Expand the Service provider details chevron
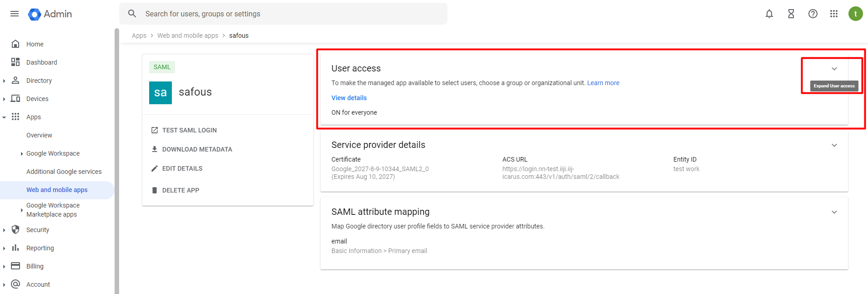868x294 pixels. click(834, 145)
